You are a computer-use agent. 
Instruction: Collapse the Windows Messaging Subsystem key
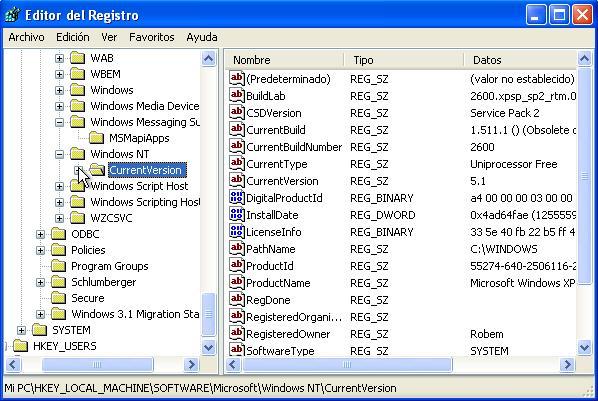(59, 122)
